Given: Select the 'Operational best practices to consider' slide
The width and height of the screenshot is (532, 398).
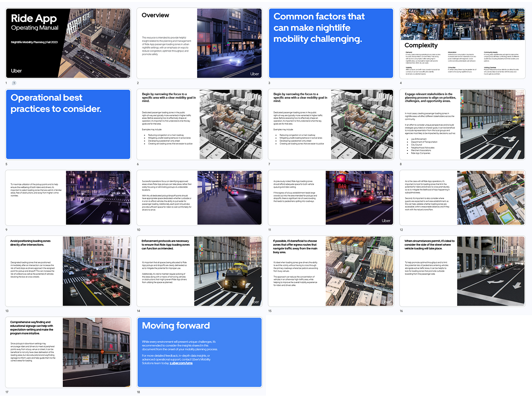Looking at the screenshot, I should pos(68,124).
